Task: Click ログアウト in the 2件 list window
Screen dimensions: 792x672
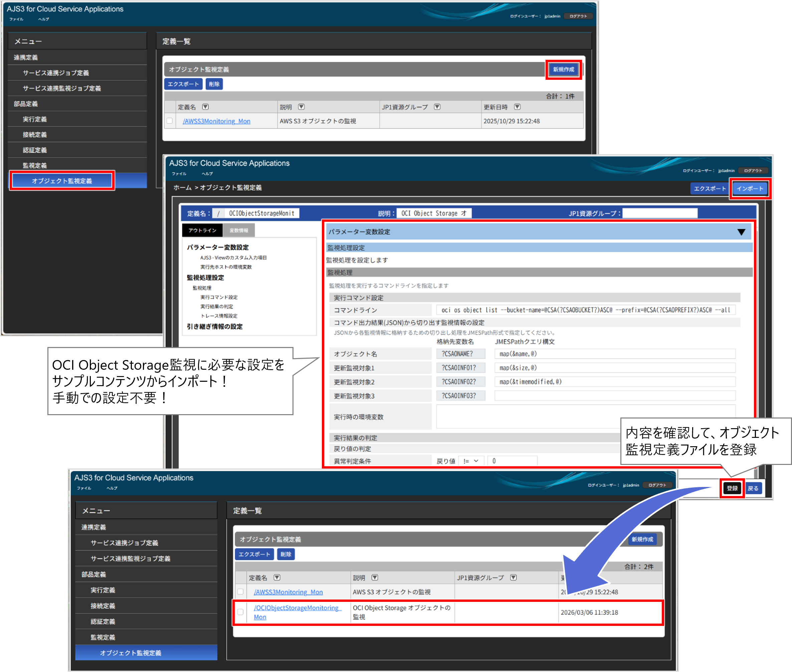Action: pyautogui.click(x=657, y=485)
